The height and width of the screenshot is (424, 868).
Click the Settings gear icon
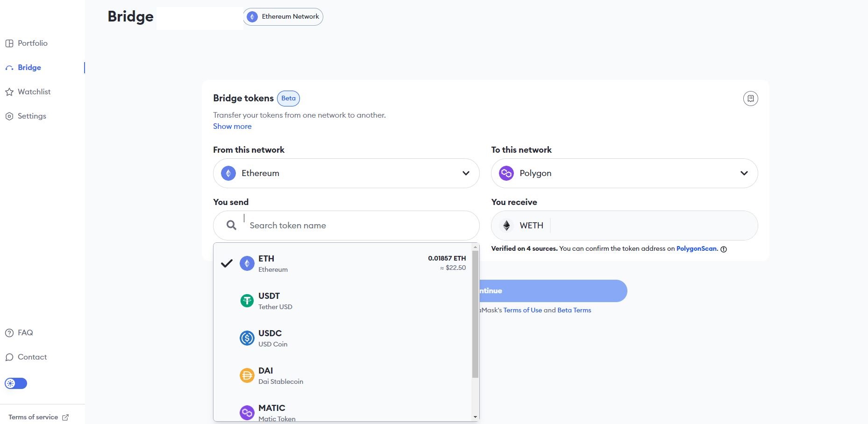pos(9,116)
